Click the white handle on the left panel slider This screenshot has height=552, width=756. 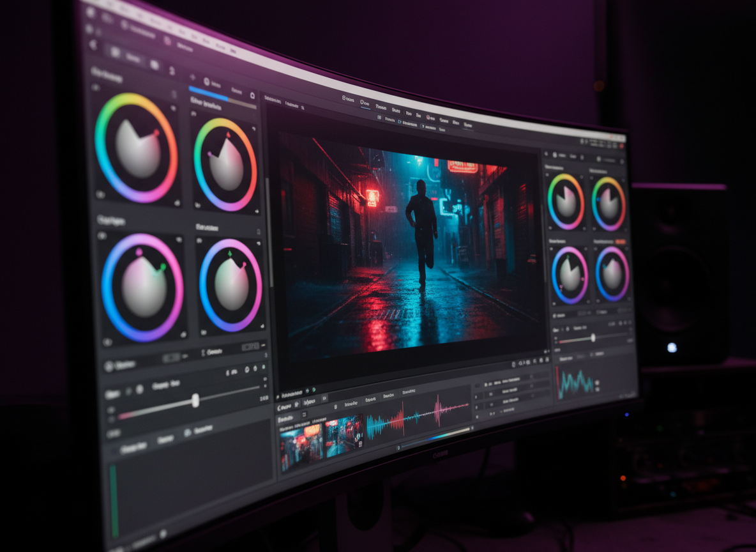pyautogui.click(x=195, y=401)
